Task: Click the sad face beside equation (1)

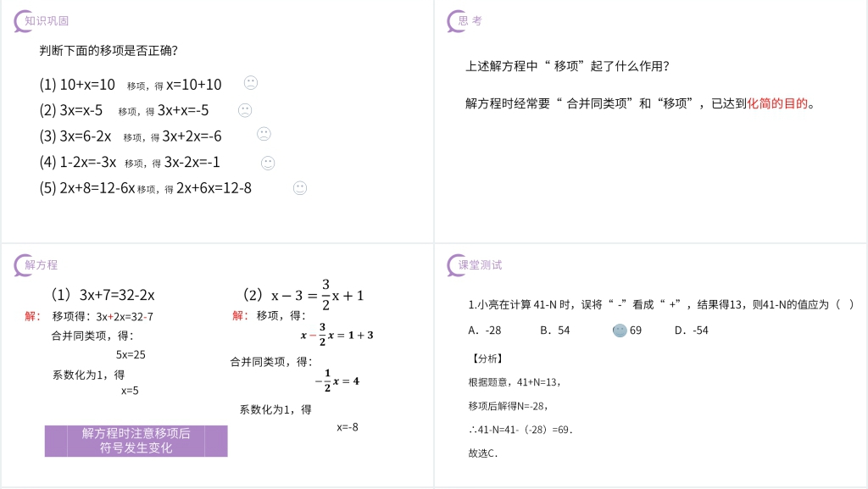Action: (250, 83)
